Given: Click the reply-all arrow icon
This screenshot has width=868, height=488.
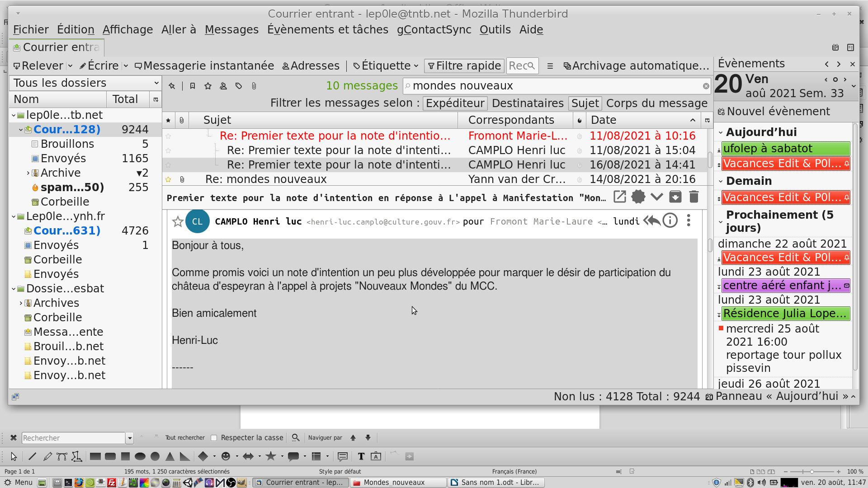Looking at the screenshot, I should 651,221.
